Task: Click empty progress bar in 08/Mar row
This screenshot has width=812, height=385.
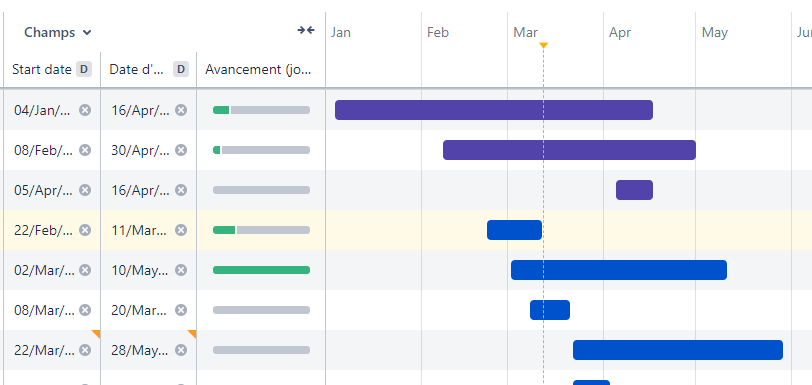Action: [x=262, y=310]
